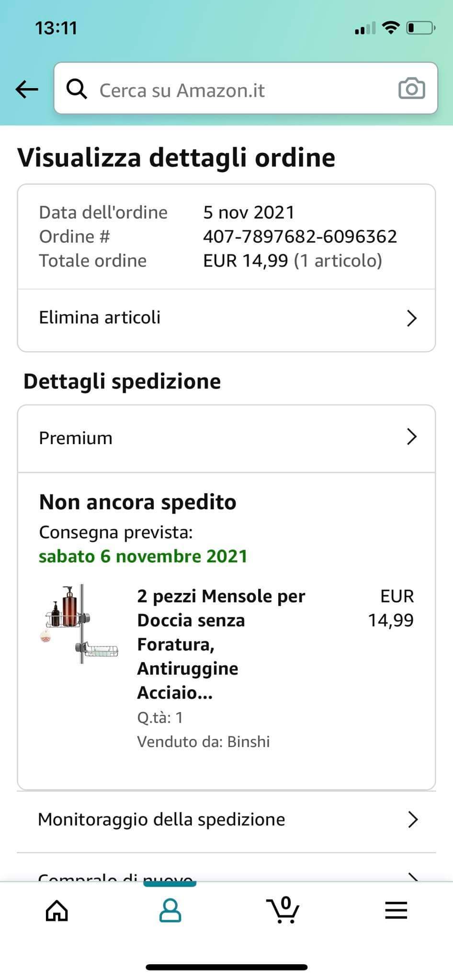Screen dimensions: 453x980
Task: Tap the Wi-Fi status icon
Action: click(391, 28)
